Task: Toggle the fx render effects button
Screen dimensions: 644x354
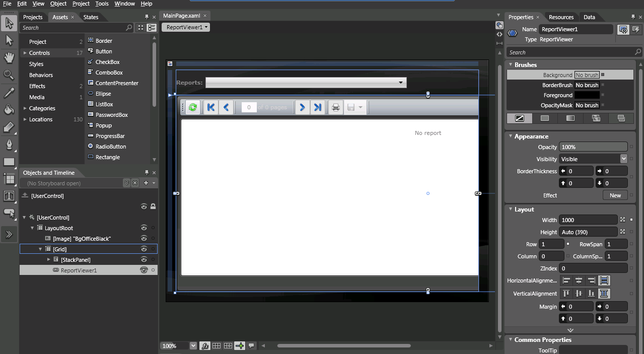Action: click(x=205, y=346)
